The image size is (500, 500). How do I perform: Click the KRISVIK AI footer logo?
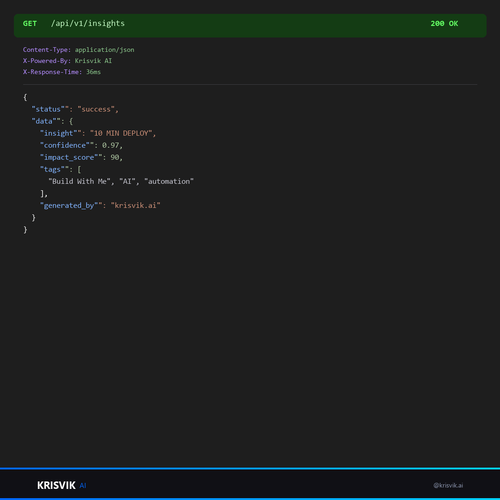pyautogui.click(x=62, y=485)
